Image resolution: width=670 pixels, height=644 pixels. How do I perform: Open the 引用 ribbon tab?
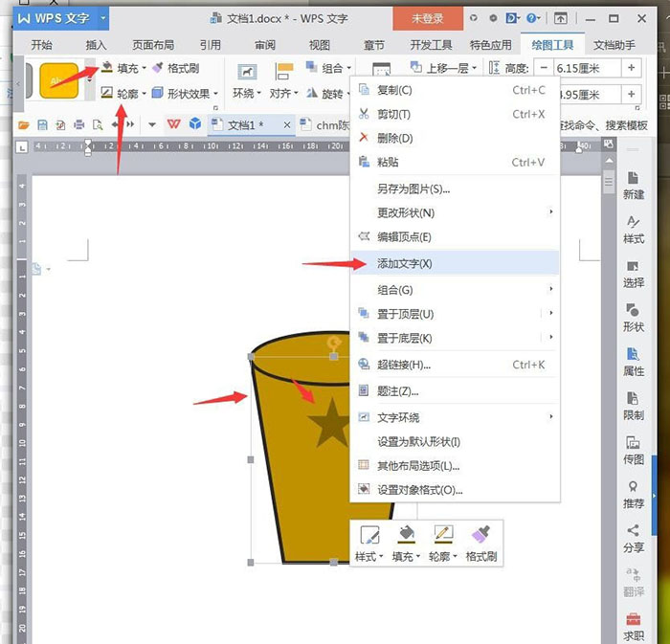click(211, 45)
